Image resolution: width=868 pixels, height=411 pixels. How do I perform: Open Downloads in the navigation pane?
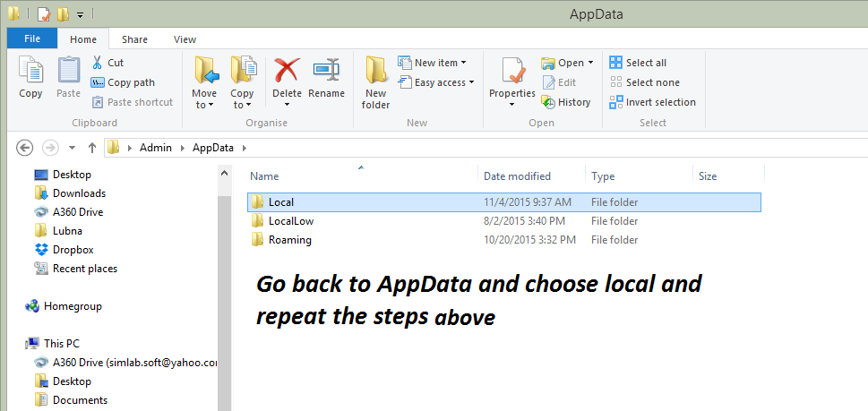tap(79, 193)
